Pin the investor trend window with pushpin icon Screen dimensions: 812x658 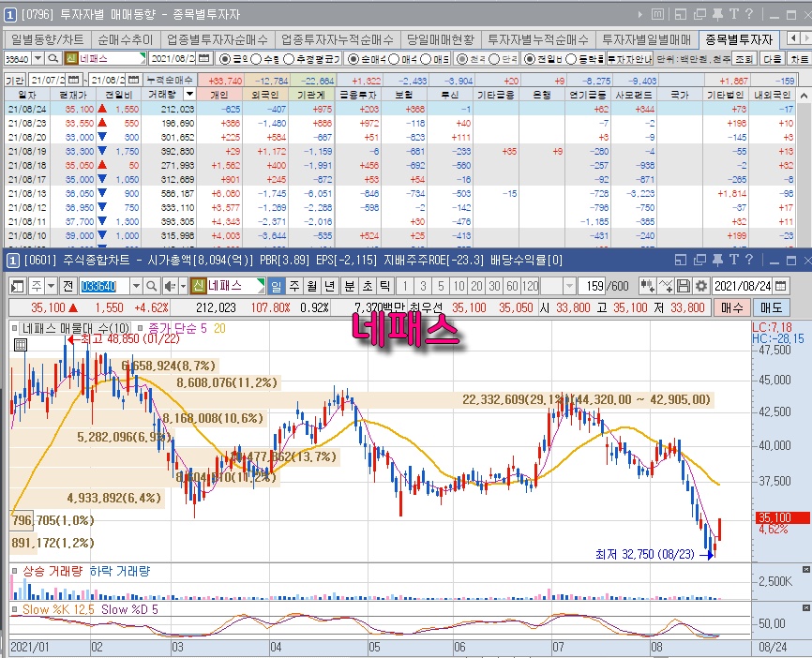tap(717, 14)
